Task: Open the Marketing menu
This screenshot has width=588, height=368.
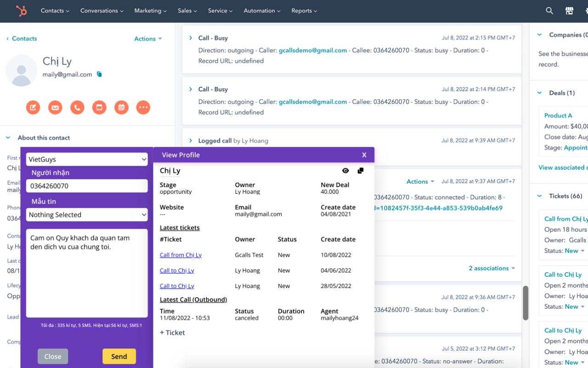Action: click(x=151, y=11)
